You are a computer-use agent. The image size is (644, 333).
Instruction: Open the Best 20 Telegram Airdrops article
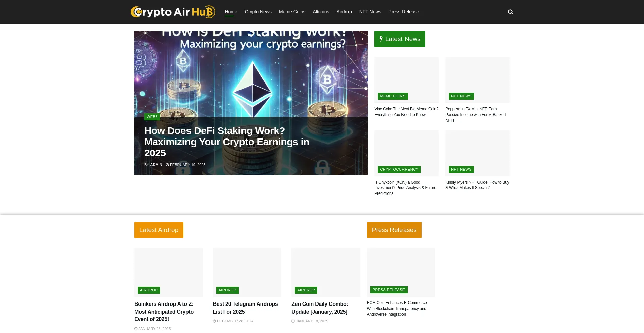(245, 308)
